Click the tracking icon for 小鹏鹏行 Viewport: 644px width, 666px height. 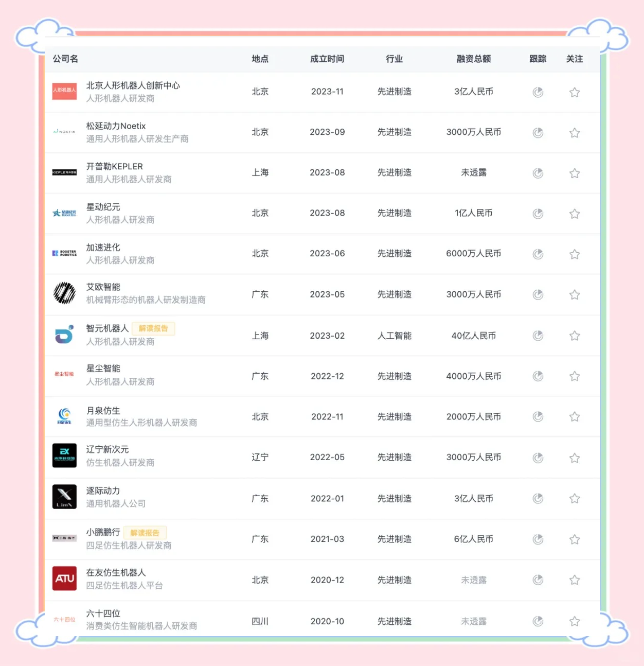pos(538,539)
